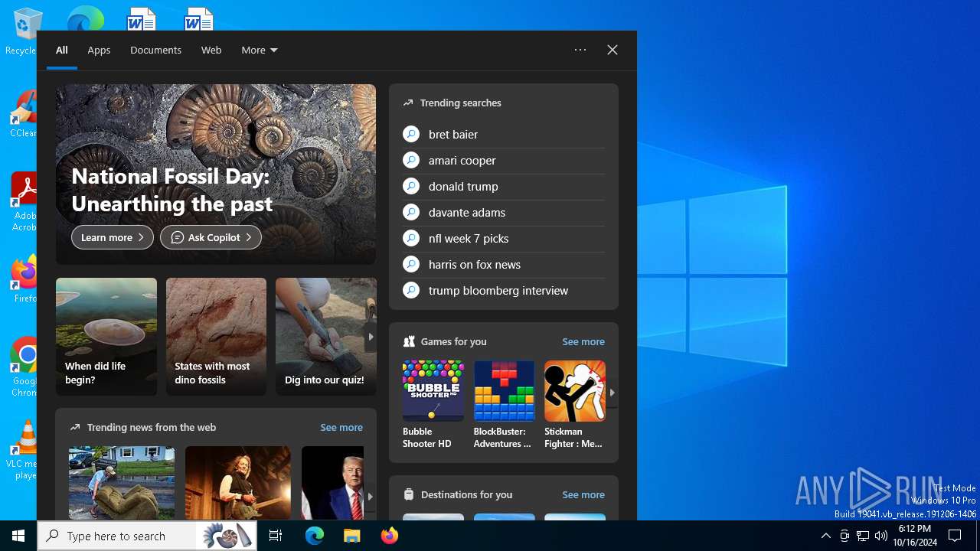980x551 pixels.
Task: Click search icon beside amari cooper
Action: click(x=411, y=160)
